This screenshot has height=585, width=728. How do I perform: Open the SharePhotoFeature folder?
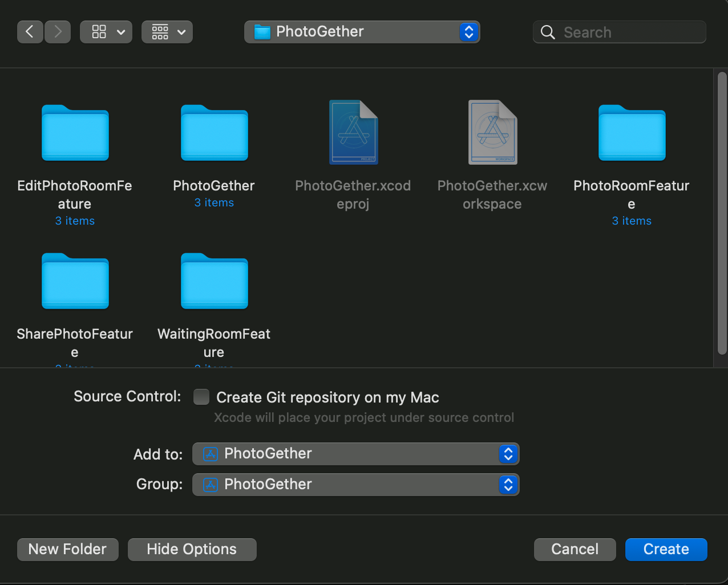pos(75,282)
